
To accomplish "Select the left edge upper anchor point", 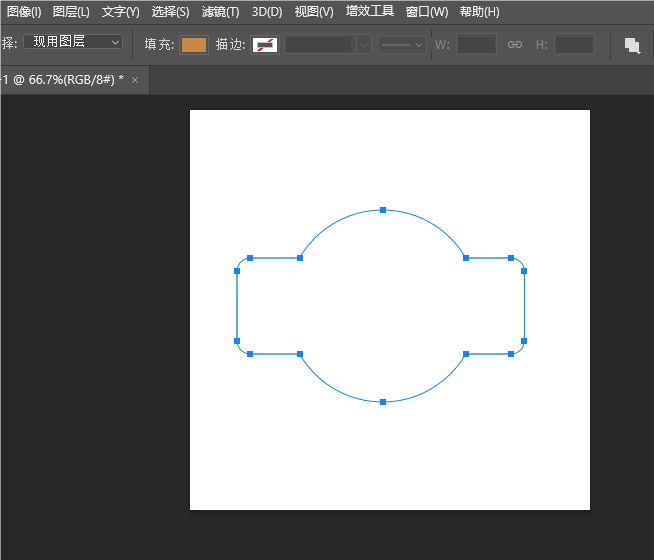I will 237,271.
